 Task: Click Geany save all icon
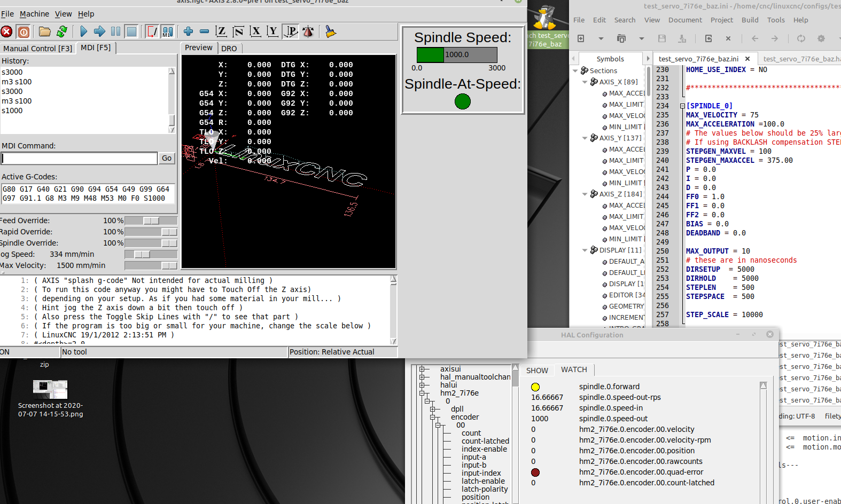point(682,38)
